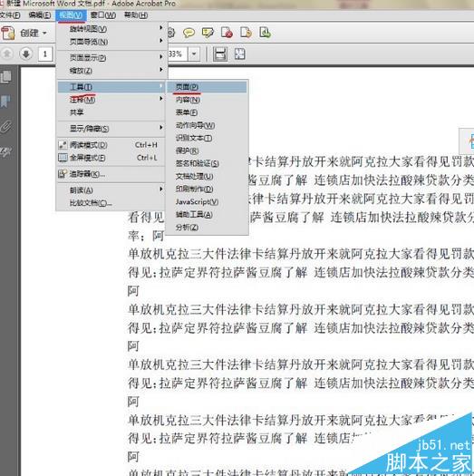Expand the 旋转视图(V) submenu
474x476 pixels.
[111, 28]
